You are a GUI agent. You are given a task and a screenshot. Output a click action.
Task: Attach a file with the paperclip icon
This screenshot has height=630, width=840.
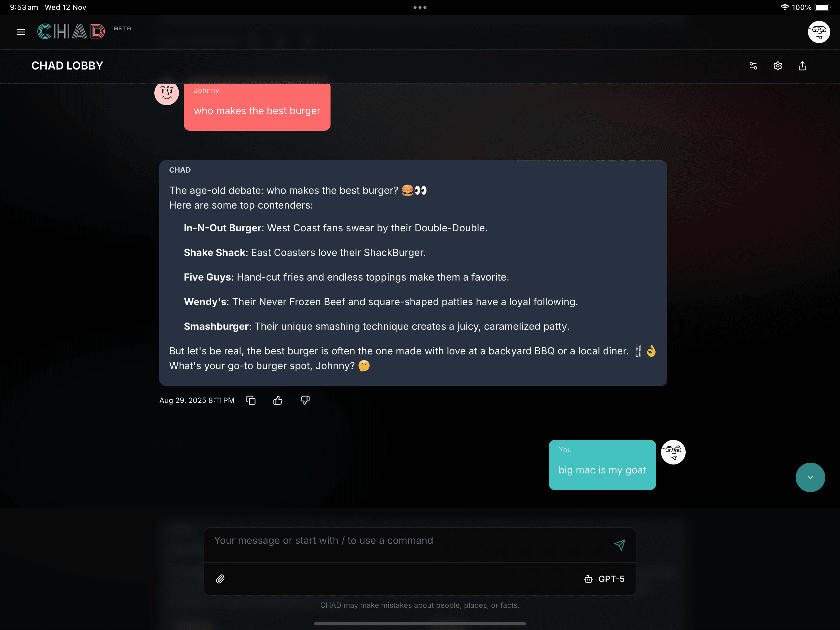[220, 579]
